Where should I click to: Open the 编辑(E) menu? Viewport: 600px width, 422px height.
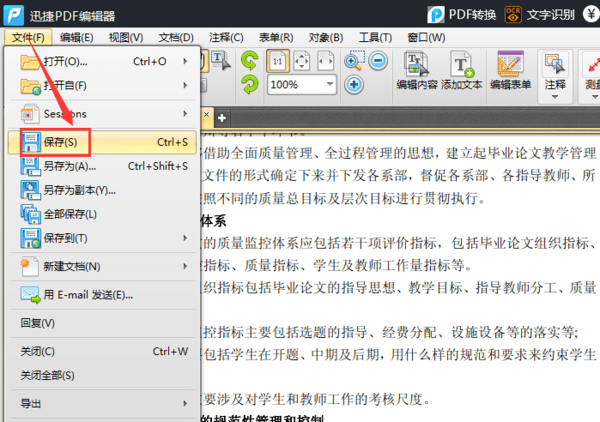[x=77, y=37]
